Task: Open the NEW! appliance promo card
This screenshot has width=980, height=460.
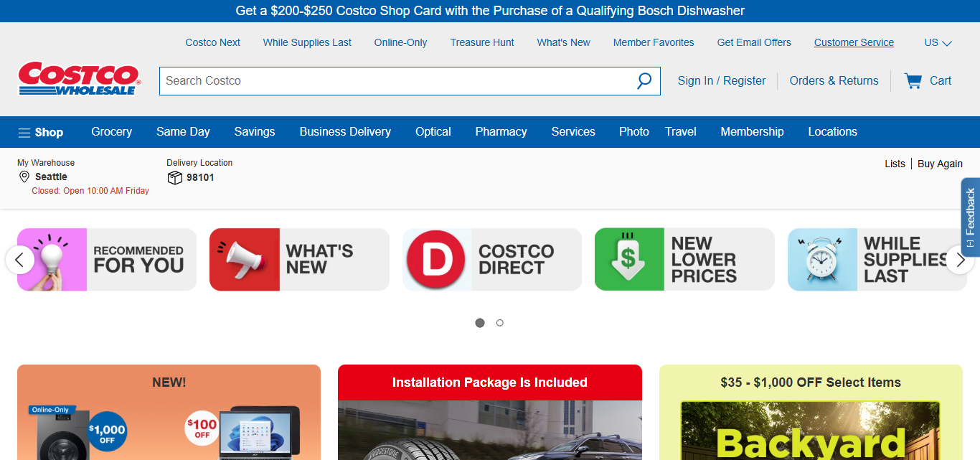Action: pyautogui.click(x=169, y=413)
